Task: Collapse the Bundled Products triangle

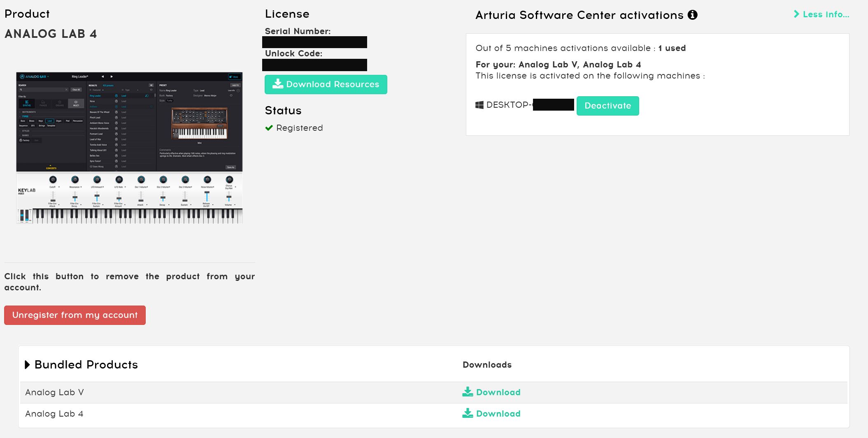Action: click(x=28, y=364)
